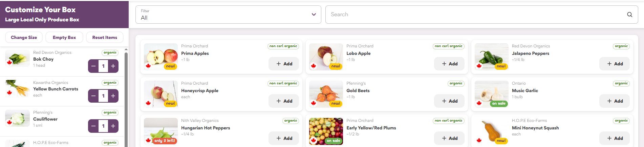Add Mini Honeynut Squash to box
Screen dimensions: 644x147
(x=615, y=138)
